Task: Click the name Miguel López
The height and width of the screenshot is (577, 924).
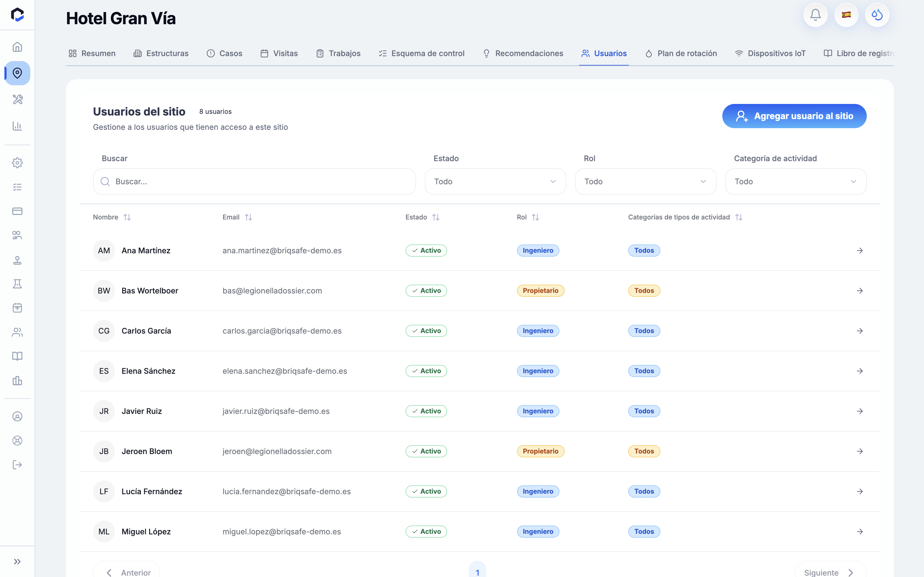Action: click(146, 532)
